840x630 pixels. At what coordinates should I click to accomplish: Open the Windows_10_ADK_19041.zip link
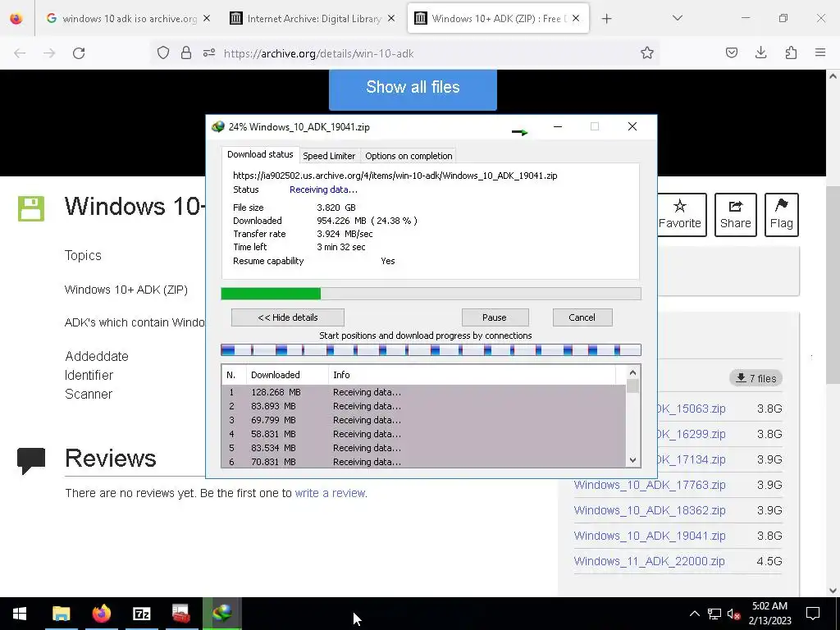pyautogui.click(x=650, y=536)
